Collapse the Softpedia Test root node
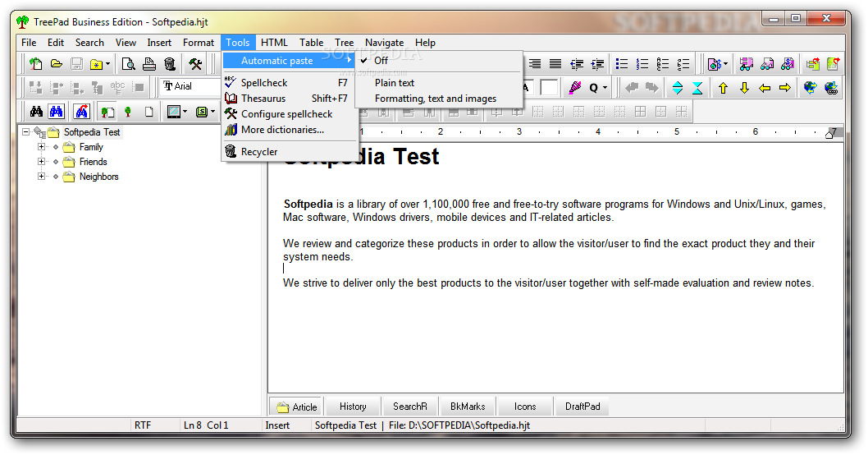The height and width of the screenshot is (455, 868). (x=25, y=132)
